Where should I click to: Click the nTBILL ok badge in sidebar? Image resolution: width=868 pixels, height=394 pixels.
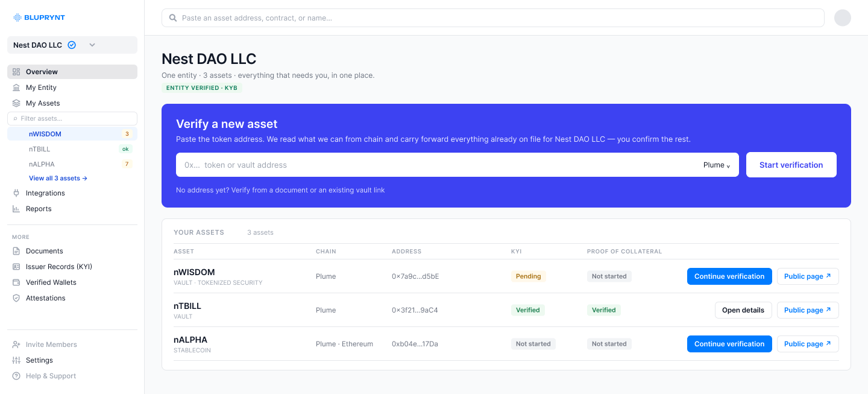[x=125, y=149]
